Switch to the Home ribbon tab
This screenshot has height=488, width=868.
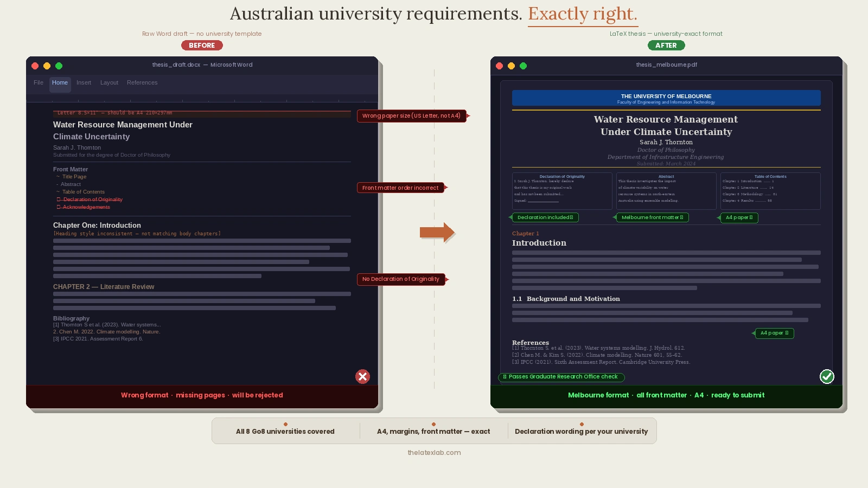click(x=60, y=83)
